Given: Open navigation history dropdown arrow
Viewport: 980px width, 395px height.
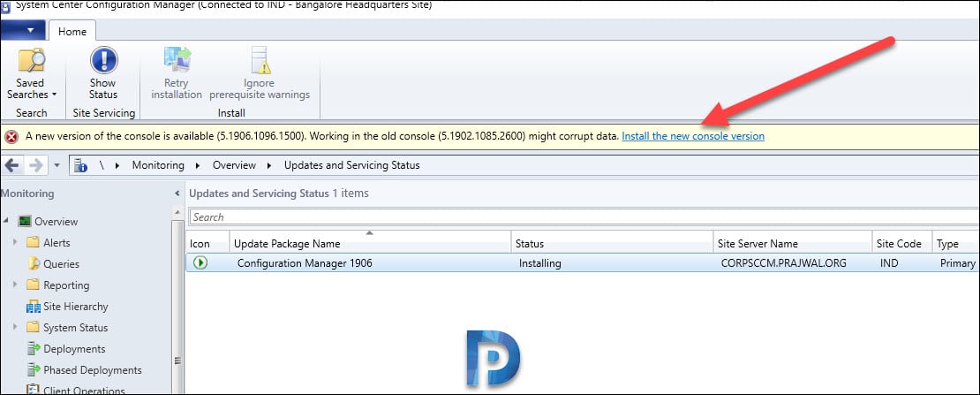Looking at the screenshot, I should tap(57, 166).
